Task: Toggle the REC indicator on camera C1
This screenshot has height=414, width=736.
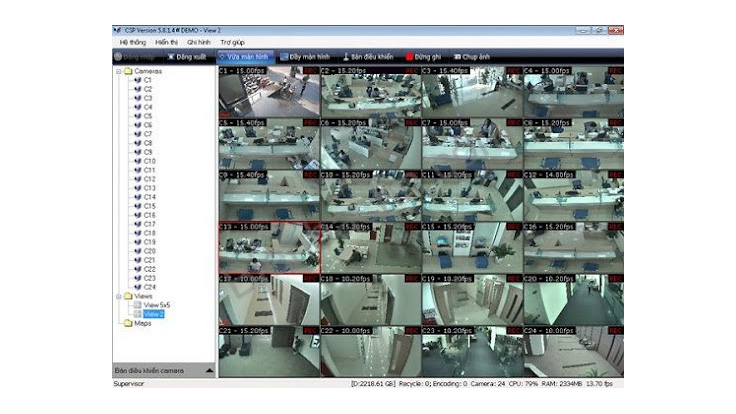Action: [x=311, y=72]
